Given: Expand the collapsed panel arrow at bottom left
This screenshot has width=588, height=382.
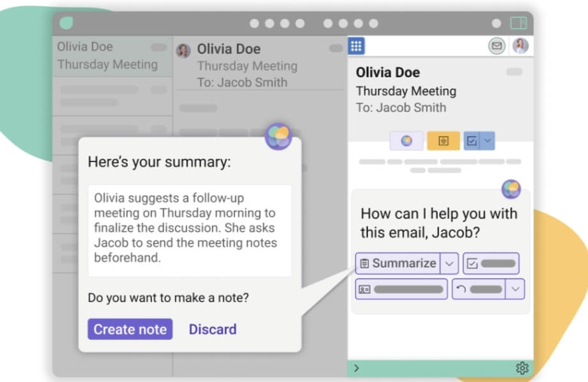Looking at the screenshot, I should 356,368.
